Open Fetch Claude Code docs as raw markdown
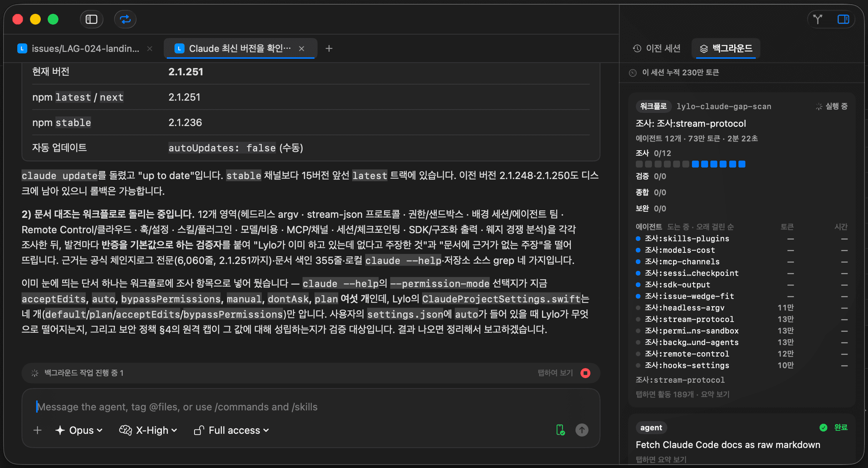This screenshot has height=468, width=868. [728, 445]
